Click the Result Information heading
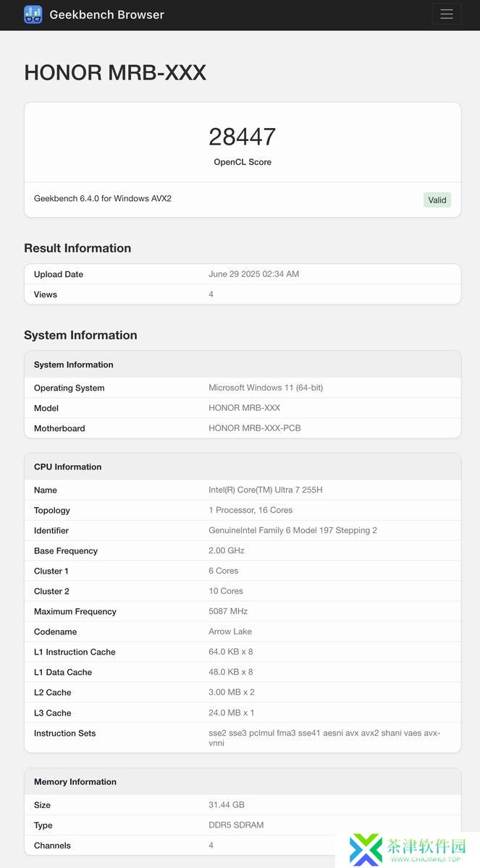Screen dimensions: 480x868 77,248
